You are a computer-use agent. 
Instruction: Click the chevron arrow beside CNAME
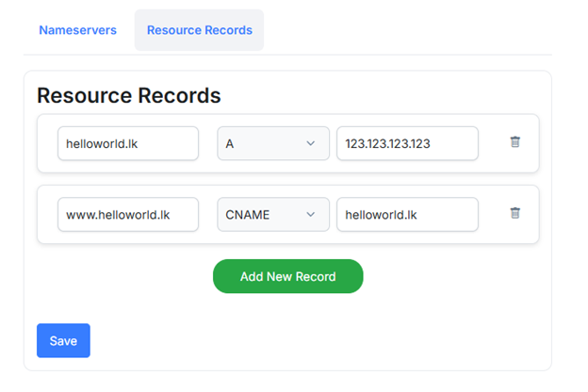311,215
